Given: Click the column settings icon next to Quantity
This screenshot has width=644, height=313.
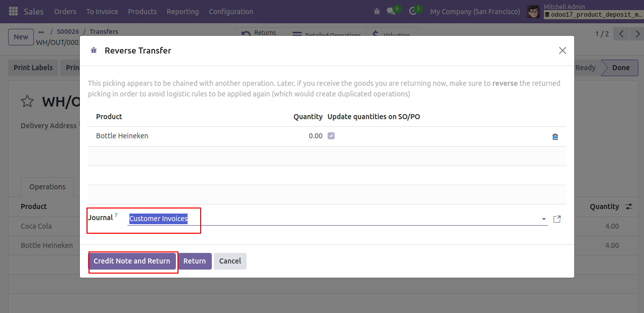Looking at the screenshot, I should pos(629,206).
